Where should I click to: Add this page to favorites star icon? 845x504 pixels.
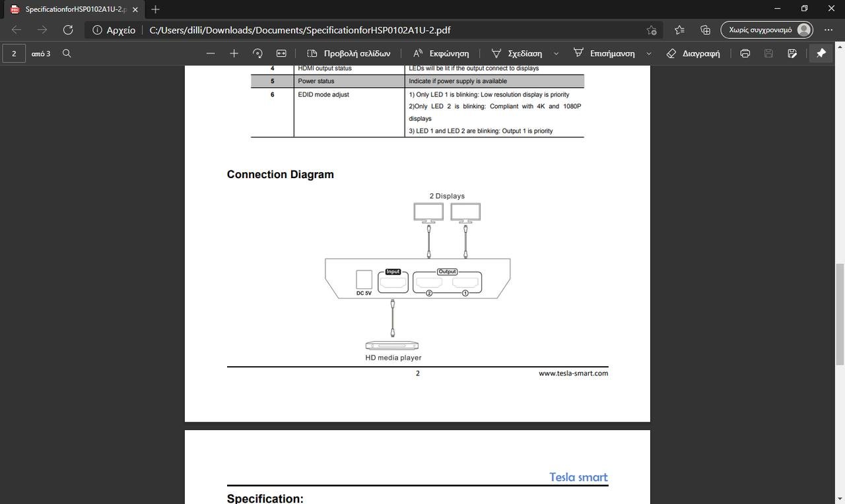652,30
